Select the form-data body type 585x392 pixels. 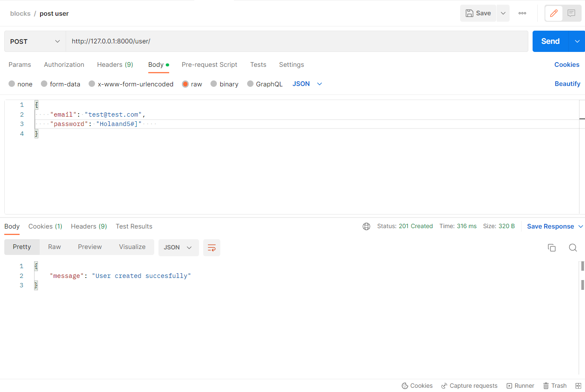coord(61,84)
